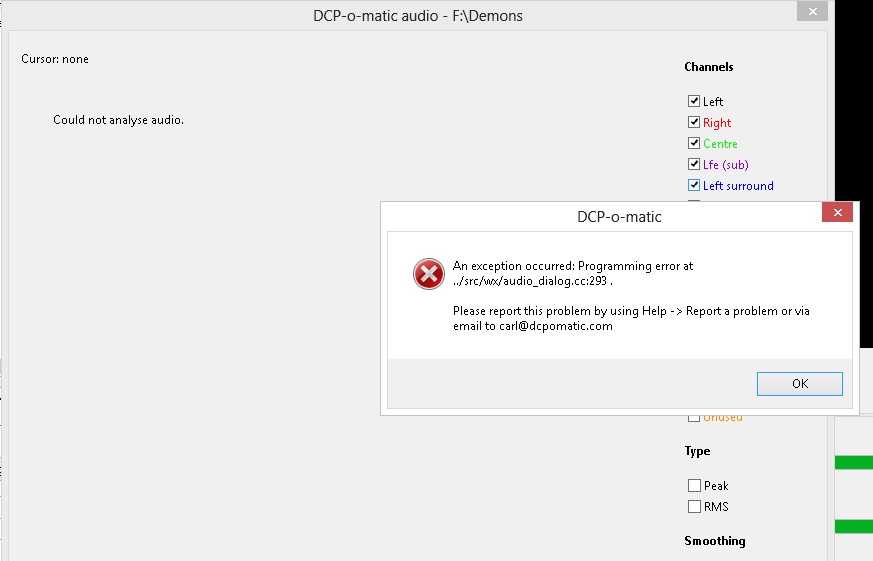Image resolution: width=873 pixels, height=561 pixels.
Task: Click the 'Cursor: none' label
Action: click(x=55, y=59)
